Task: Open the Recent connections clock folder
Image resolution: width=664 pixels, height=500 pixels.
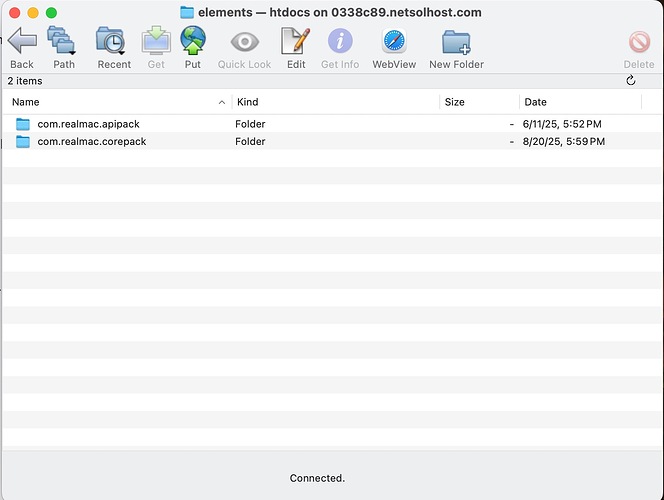Action: (111, 41)
